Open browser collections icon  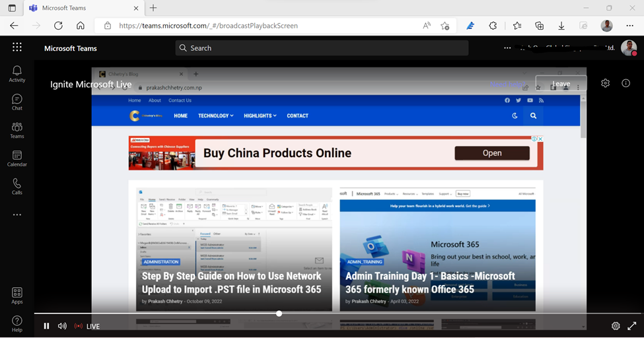pos(539,26)
